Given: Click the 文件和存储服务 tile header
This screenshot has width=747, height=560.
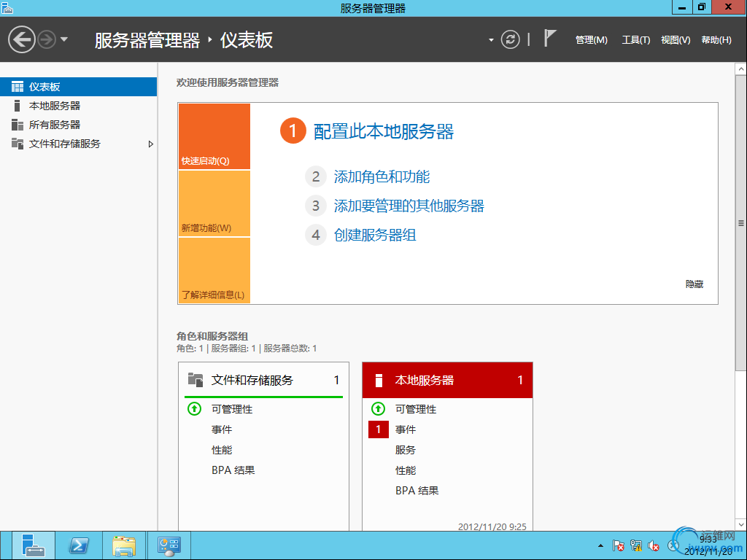Looking at the screenshot, I should click(x=263, y=380).
